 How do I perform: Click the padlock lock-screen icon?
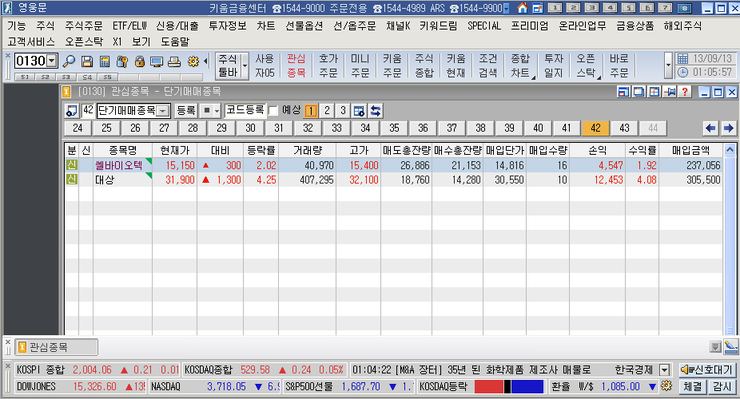(139, 61)
